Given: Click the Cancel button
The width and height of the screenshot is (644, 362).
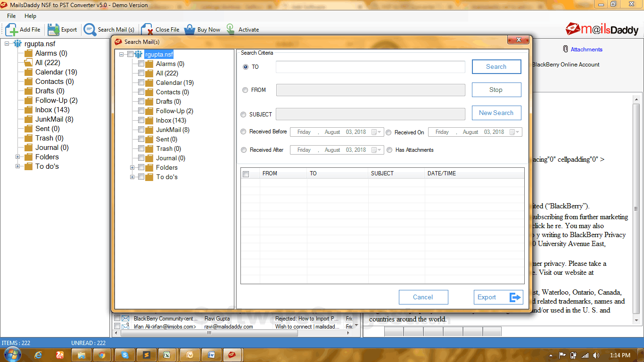Looking at the screenshot, I should point(423,297).
